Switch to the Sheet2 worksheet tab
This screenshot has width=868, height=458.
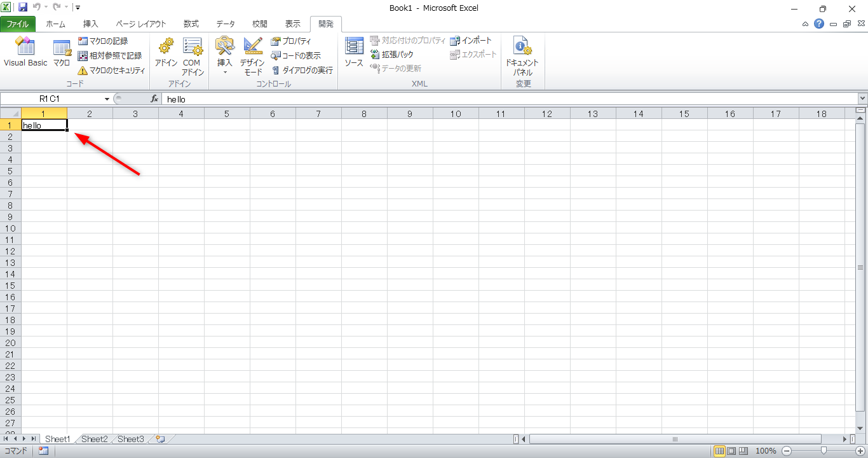click(95, 439)
